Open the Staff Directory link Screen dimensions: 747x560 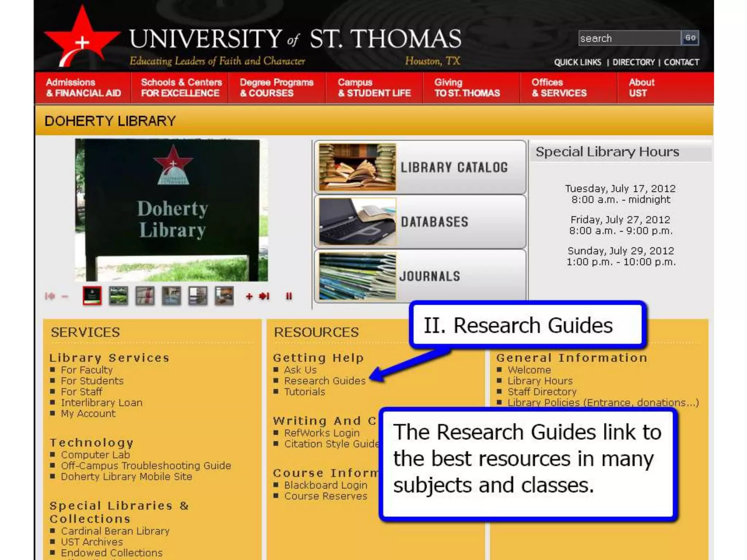(542, 392)
